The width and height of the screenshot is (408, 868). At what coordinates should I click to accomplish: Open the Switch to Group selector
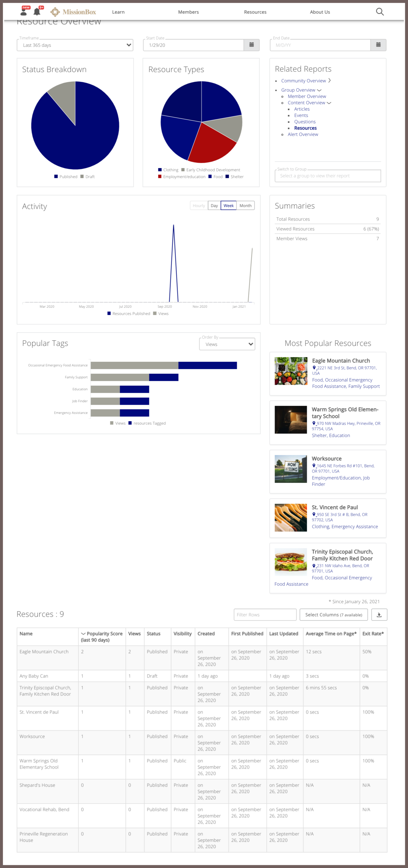328,176
